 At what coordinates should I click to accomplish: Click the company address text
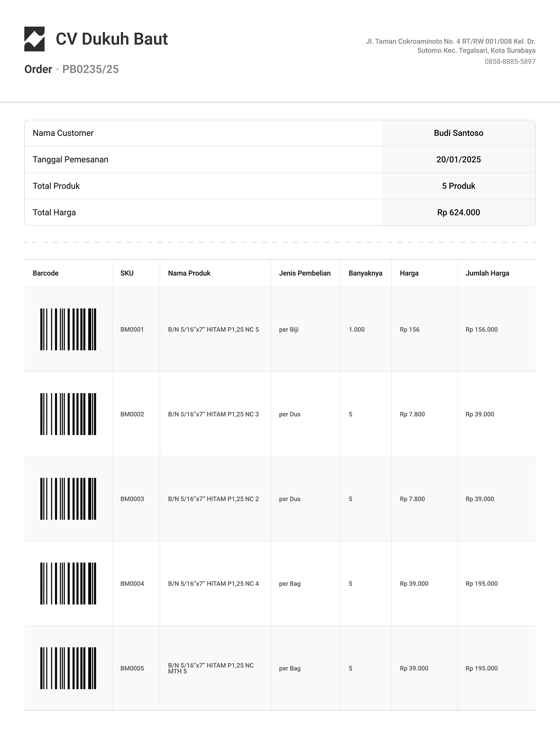click(451, 46)
